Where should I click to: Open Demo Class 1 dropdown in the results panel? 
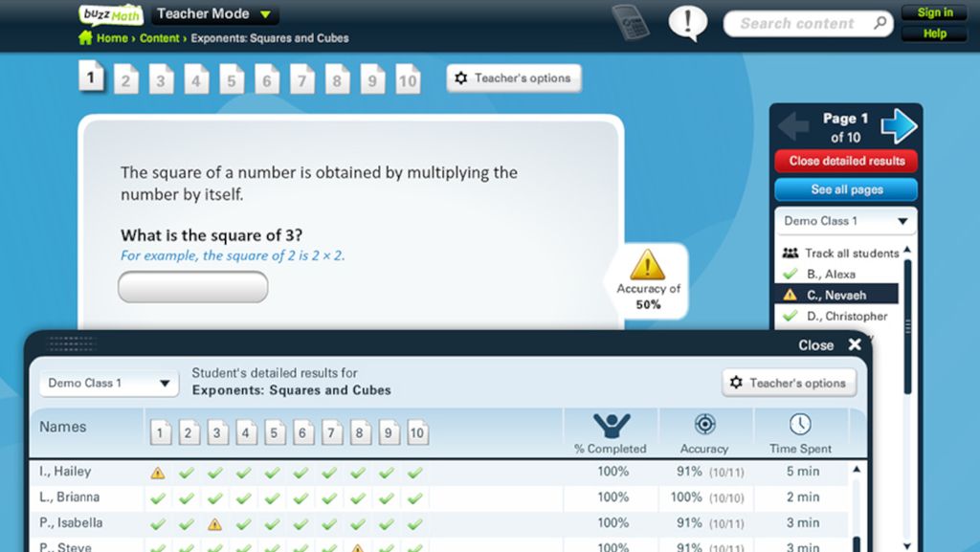[x=109, y=383]
